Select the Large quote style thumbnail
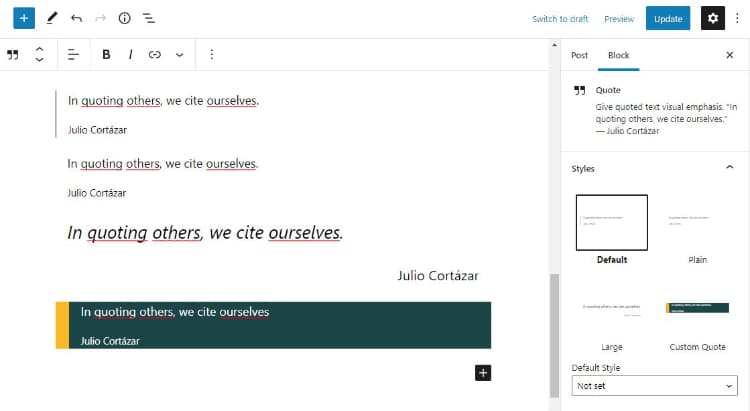 point(612,310)
